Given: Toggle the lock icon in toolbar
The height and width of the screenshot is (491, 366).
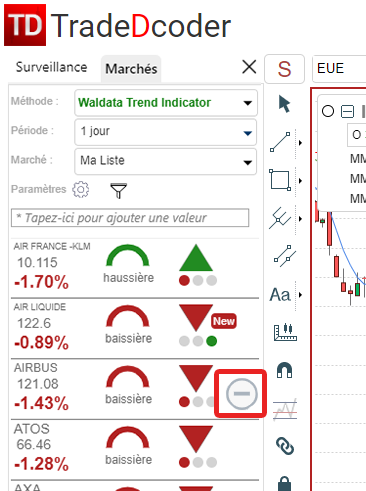Looking at the screenshot, I should tap(284, 484).
